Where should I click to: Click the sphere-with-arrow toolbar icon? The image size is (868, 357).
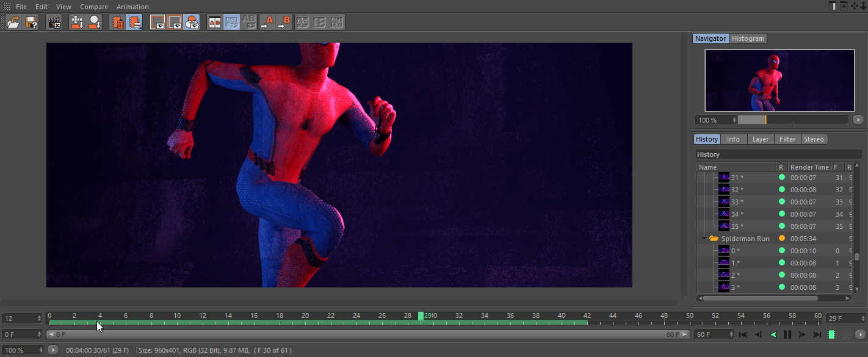click(95, 23)
